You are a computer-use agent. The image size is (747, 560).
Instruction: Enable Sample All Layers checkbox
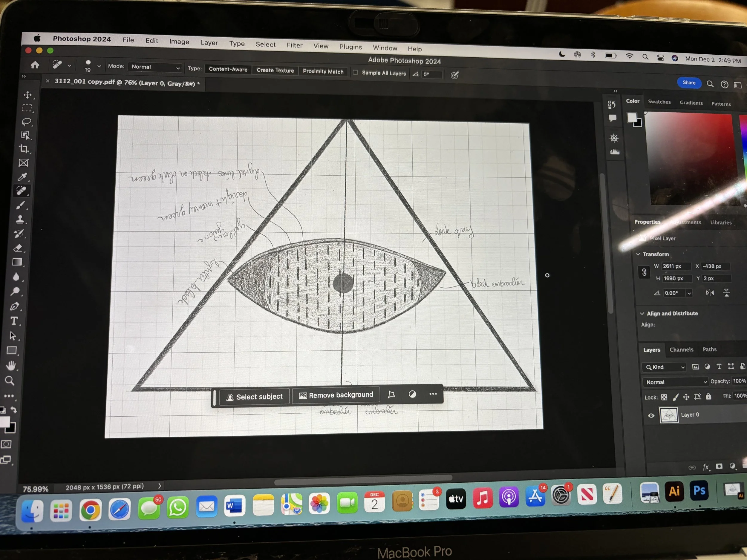pyautogui.click(x=355, y=73)
